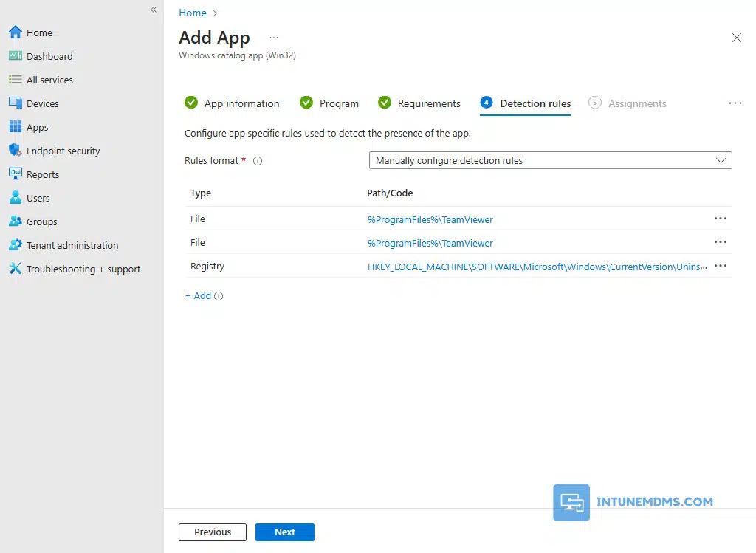Open the ellipsis menu beside Add App title
This screenshot has height=553, width=756.
[x=274, y=38]
